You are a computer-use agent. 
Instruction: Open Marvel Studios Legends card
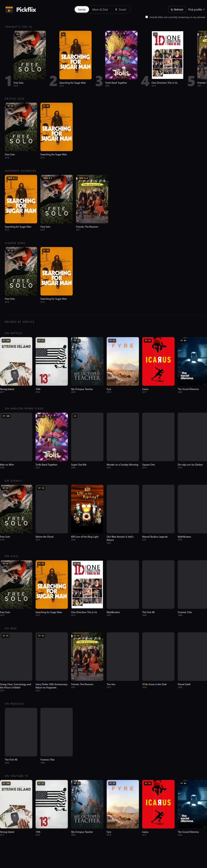158,509
